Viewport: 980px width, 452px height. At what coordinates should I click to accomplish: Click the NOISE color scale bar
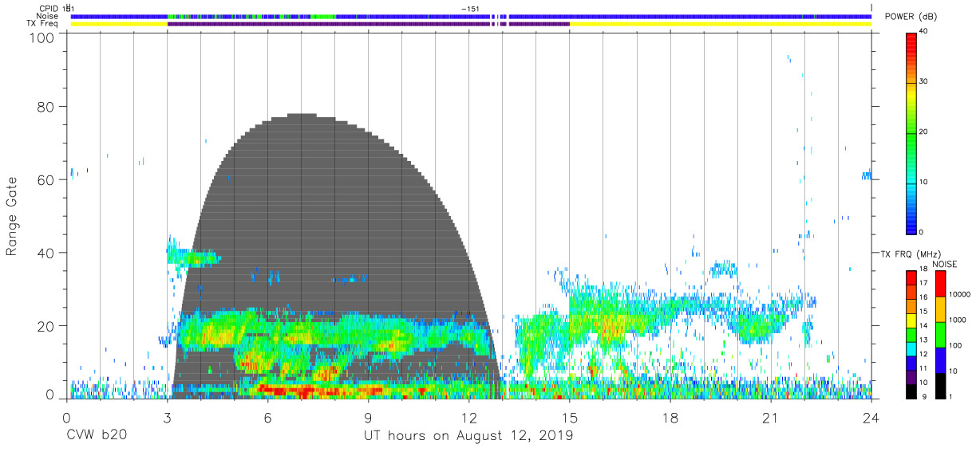[940, 334]
